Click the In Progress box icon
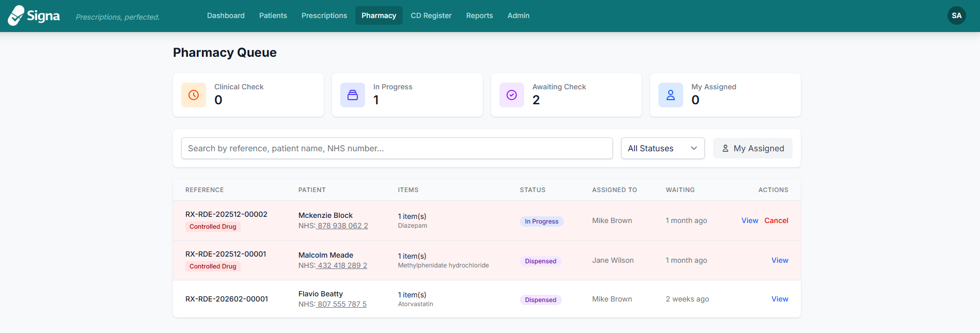This screenshot has height=333, width=980. 353,95
